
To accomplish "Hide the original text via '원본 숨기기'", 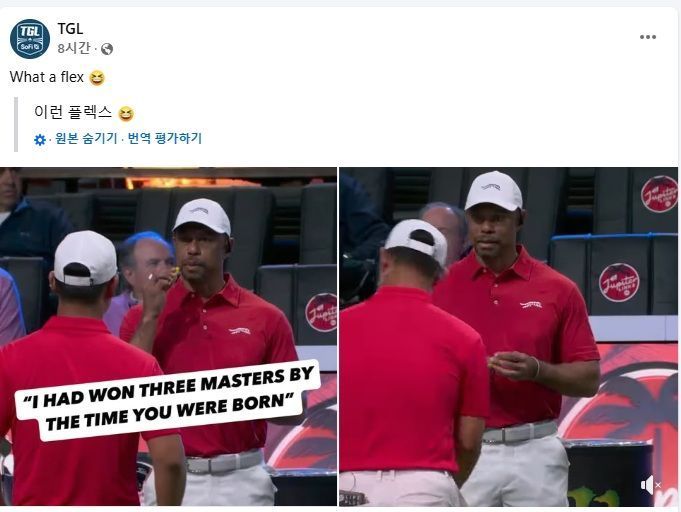I will [86, 138].
